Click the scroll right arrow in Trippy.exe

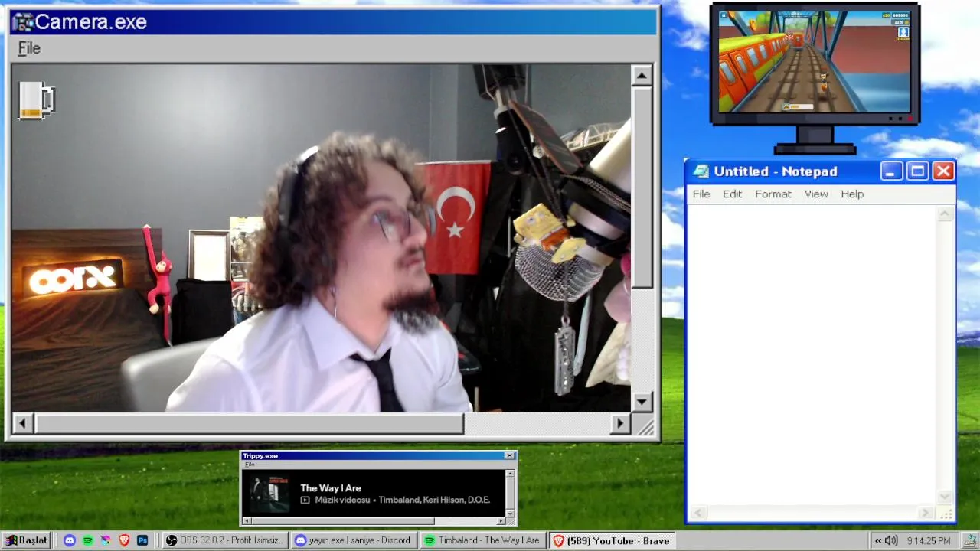[x=501, y=521]
